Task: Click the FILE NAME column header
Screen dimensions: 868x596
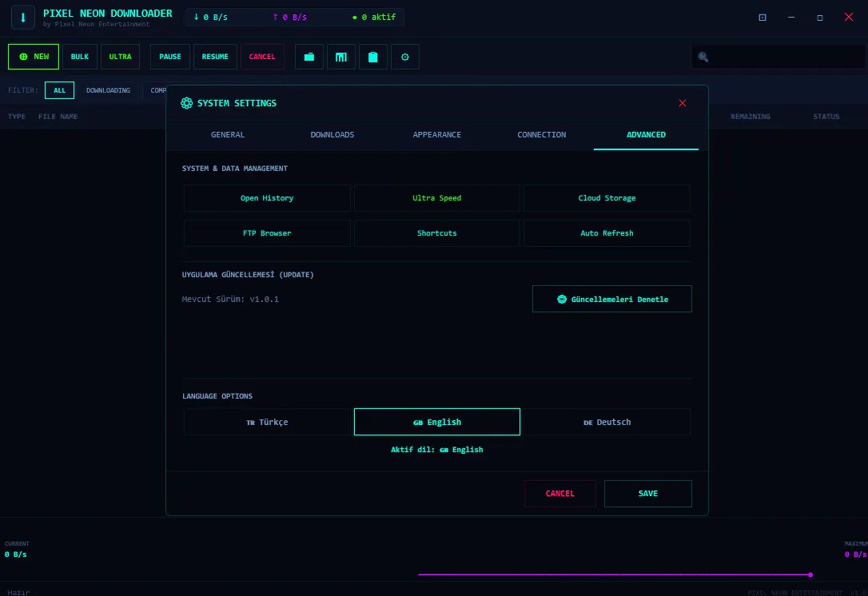Action: (58, 116)
